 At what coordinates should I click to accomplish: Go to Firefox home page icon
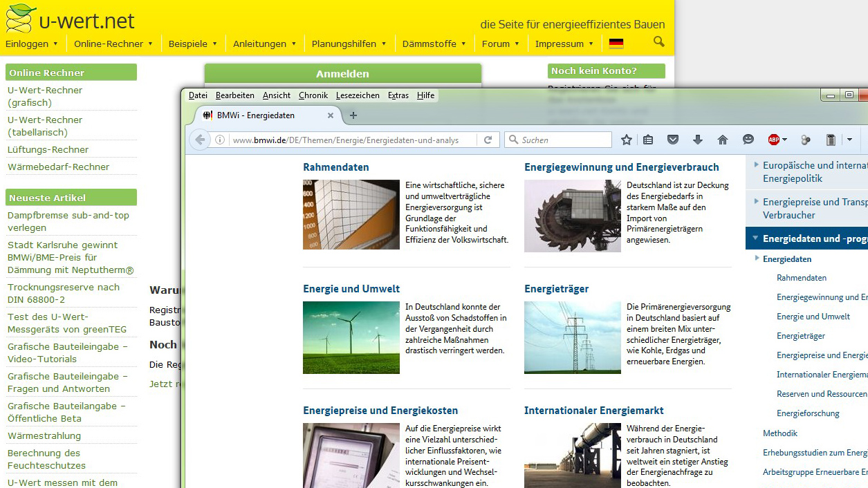click(x=723, y=140)
